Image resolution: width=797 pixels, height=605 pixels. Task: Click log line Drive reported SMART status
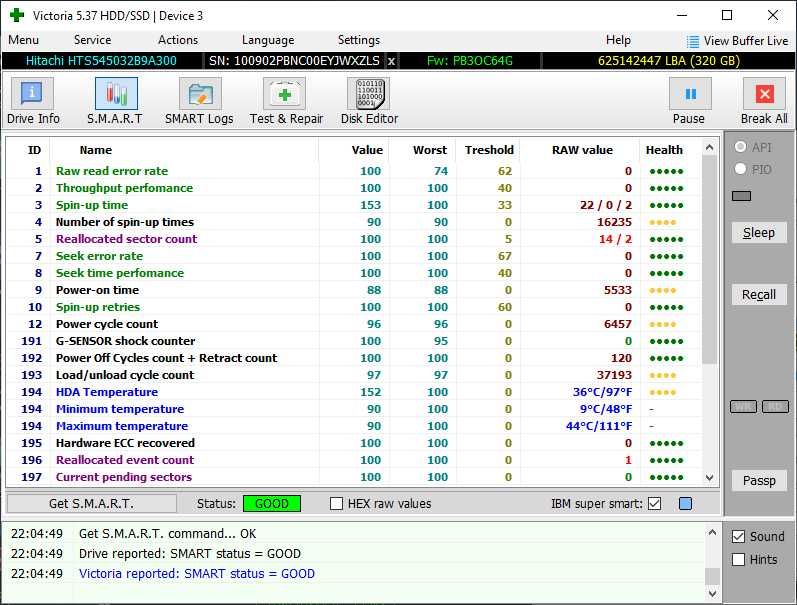click(190, 554)
